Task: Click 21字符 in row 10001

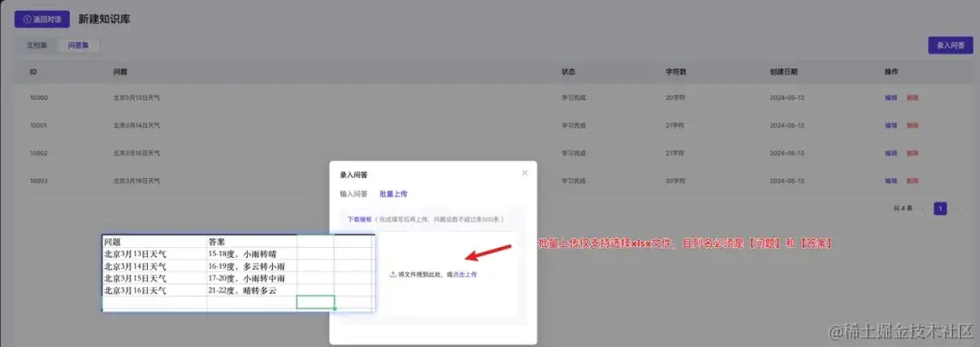Action: tap(675, 125)
